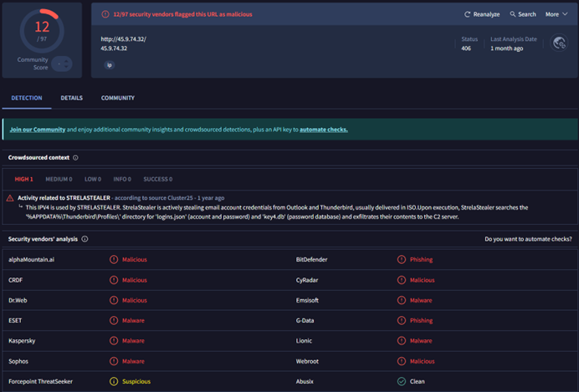Click the Phishing verdict for G-Data
The width and height of the screenshot is (579, 392).
click(422, 320)
